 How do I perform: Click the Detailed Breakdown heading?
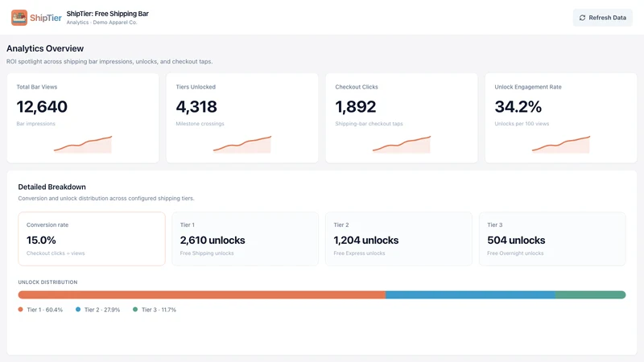point(52,187)
